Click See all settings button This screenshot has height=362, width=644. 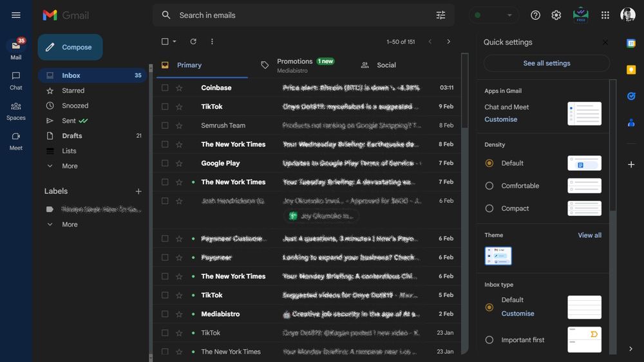click(x=546, y=63)
